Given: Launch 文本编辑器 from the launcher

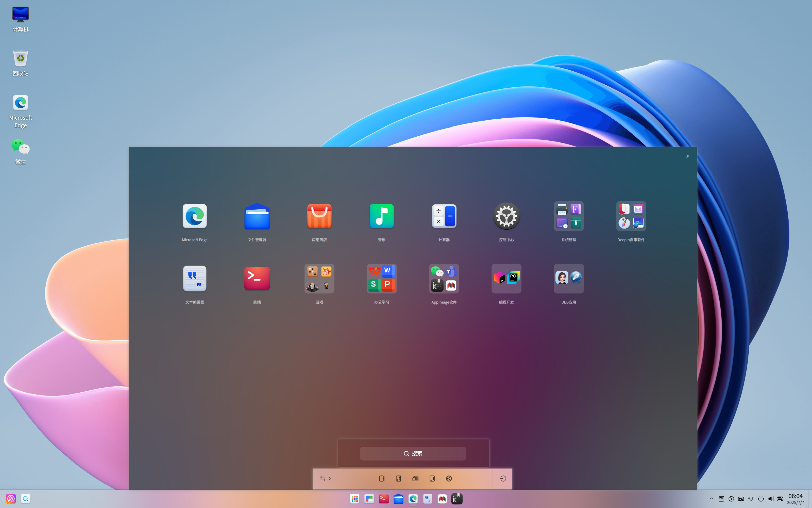Looking at the screenshot, I should (x=195, y=278).
